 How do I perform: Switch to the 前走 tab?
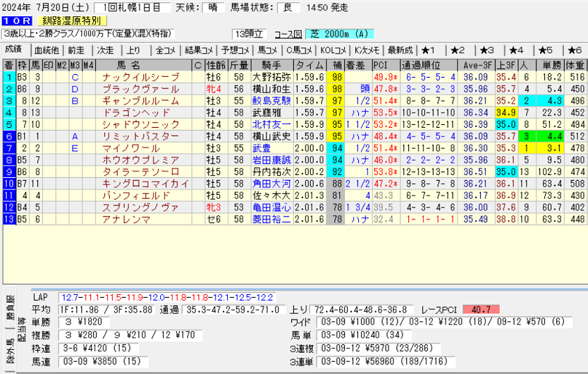click(x=75, y=50)
